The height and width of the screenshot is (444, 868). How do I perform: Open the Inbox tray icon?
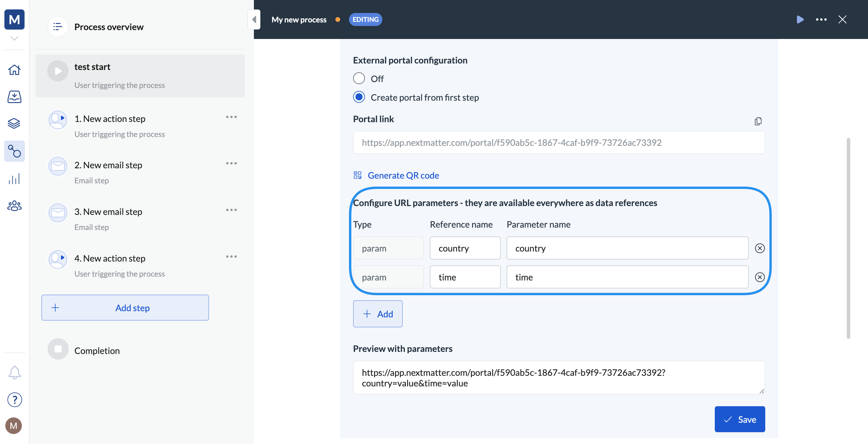[x=14, y=97]
